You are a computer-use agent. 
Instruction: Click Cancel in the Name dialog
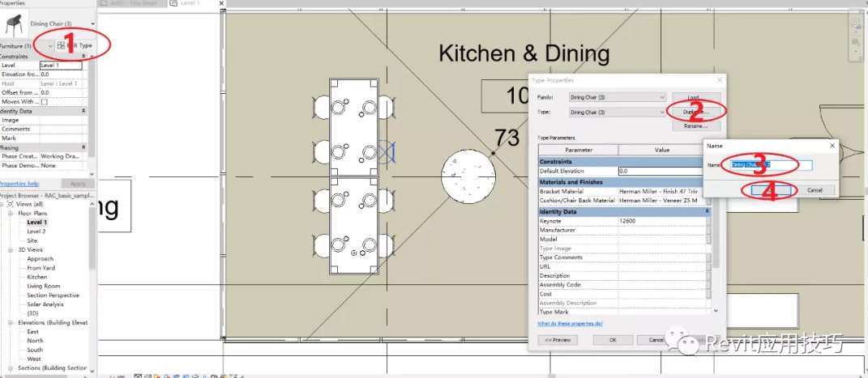tap(815, 190)
